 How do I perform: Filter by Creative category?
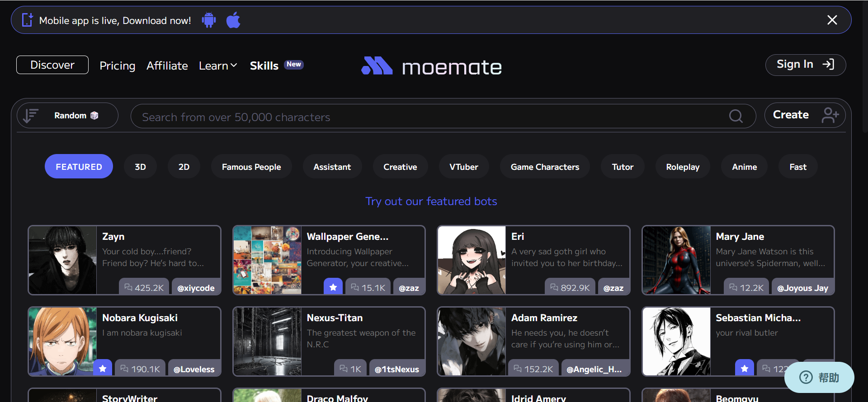tap(400, 166)
